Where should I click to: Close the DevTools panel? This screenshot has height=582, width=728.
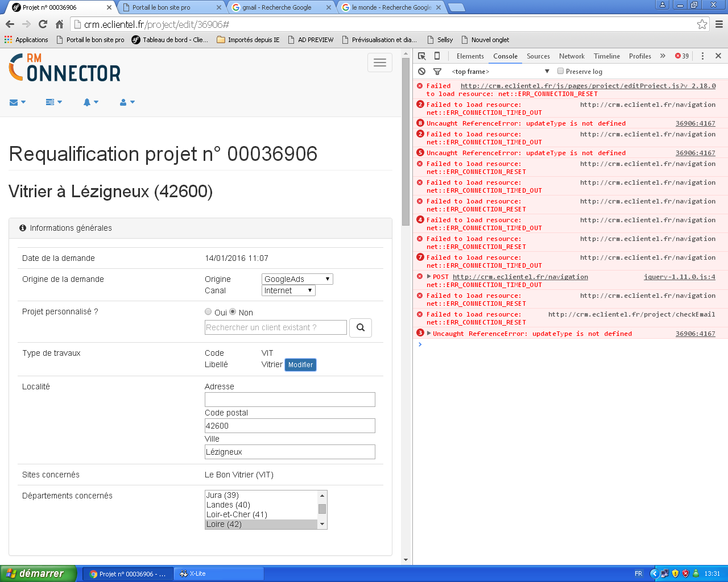tap(718, 56)
